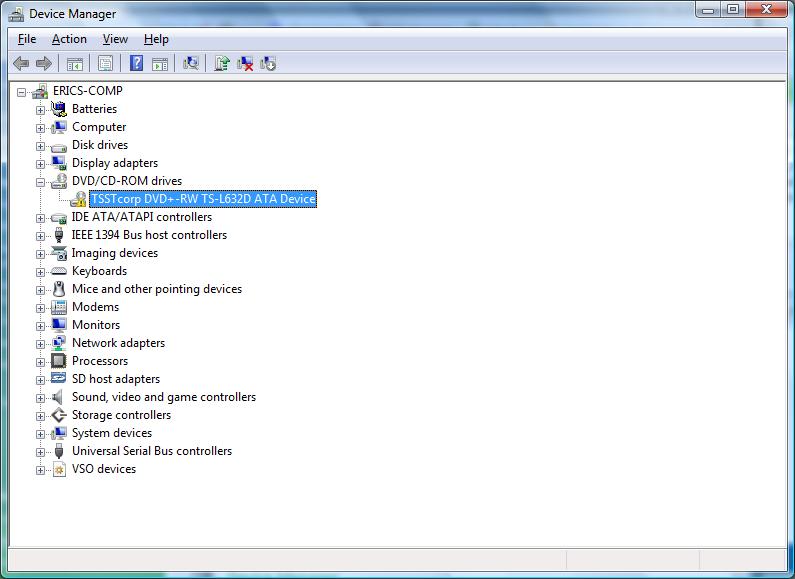Click the VSO devices icon
This screenshot has height=579, width=795.
(59, 469)
